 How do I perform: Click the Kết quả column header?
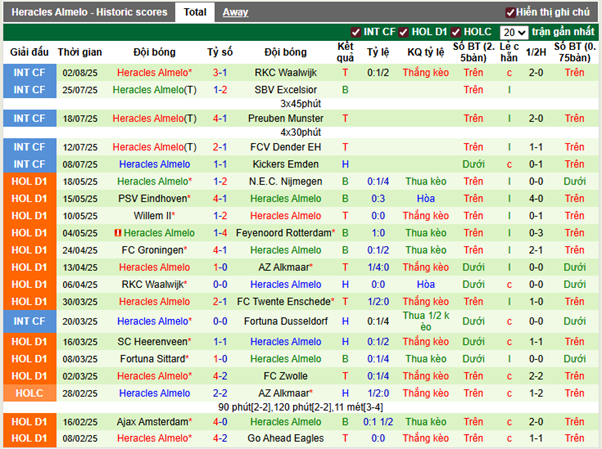tap(345, 52)
